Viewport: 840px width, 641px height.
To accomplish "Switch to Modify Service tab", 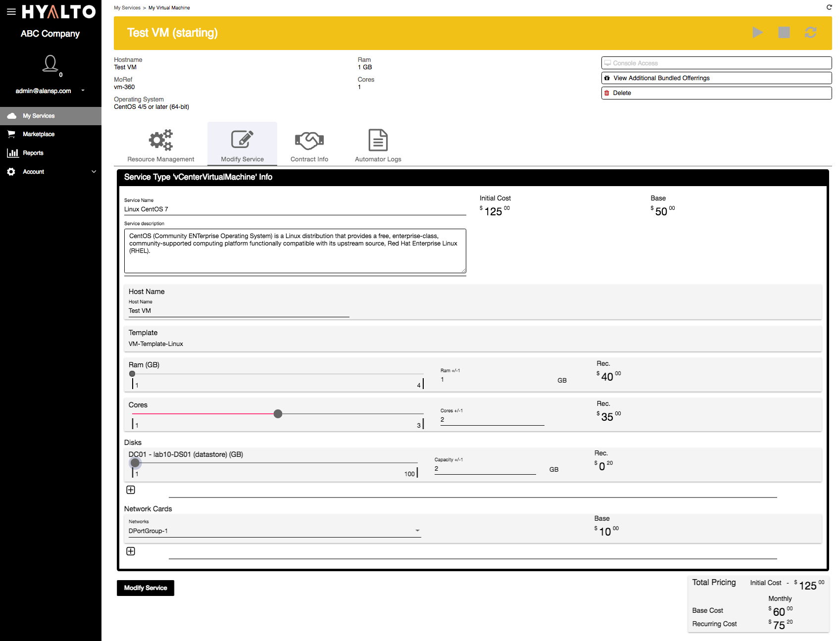I will [243, 145].
